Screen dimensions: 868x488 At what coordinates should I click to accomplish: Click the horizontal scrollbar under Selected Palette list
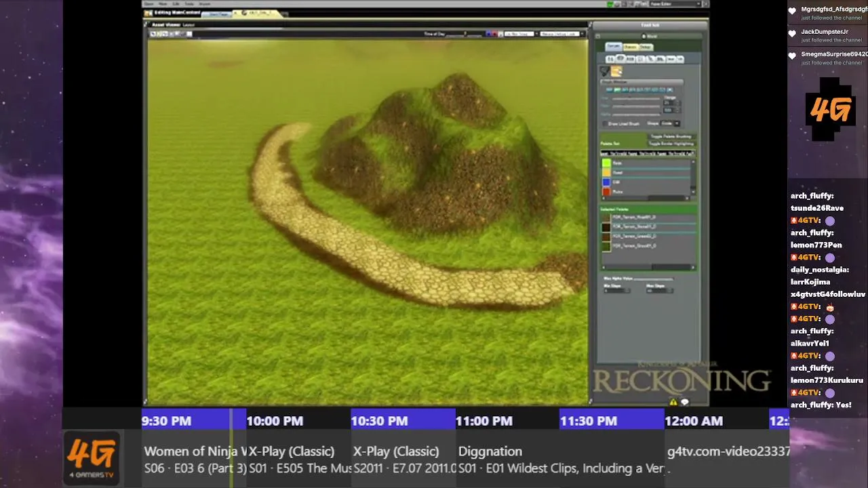(x=648, y=267)
